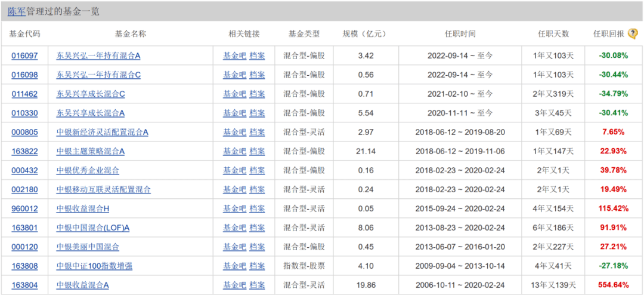View 中银移动互联灵活配置混合 fund details
The width and height of the screenshot is (644, 295).
point(104,189)
